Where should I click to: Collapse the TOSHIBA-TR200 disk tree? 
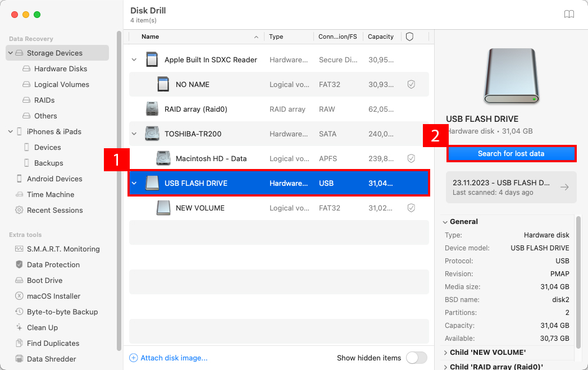[x=134, y=134]
